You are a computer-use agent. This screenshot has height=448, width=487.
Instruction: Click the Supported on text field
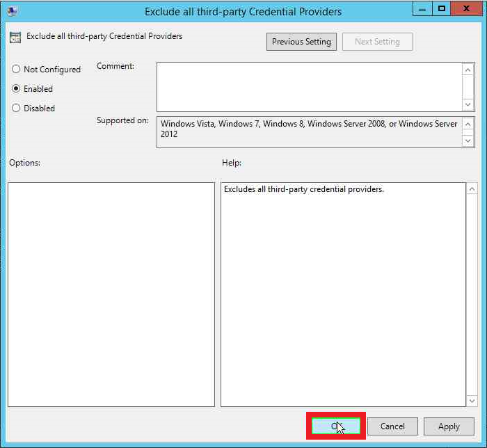point(310,132)
